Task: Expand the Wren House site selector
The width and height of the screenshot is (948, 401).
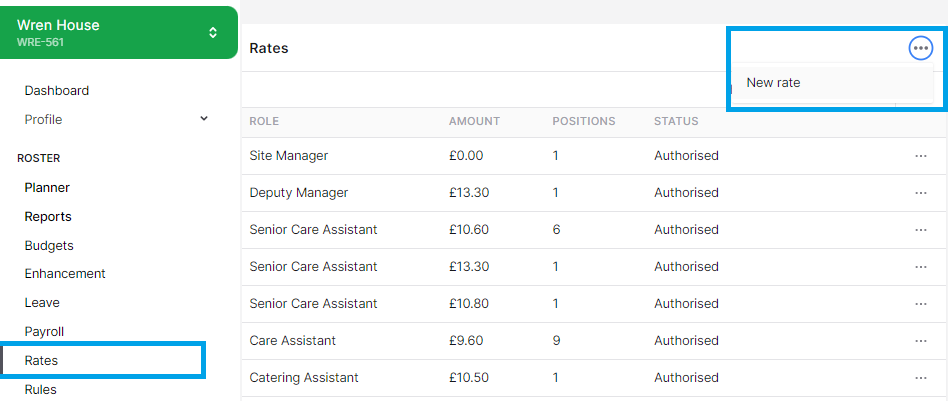Action: (212, 32)
